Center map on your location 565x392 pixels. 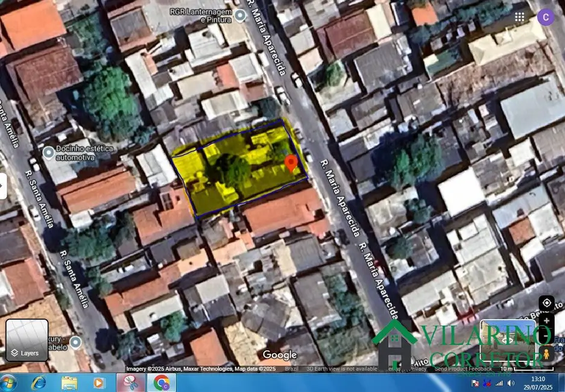(x=546, y=302)
